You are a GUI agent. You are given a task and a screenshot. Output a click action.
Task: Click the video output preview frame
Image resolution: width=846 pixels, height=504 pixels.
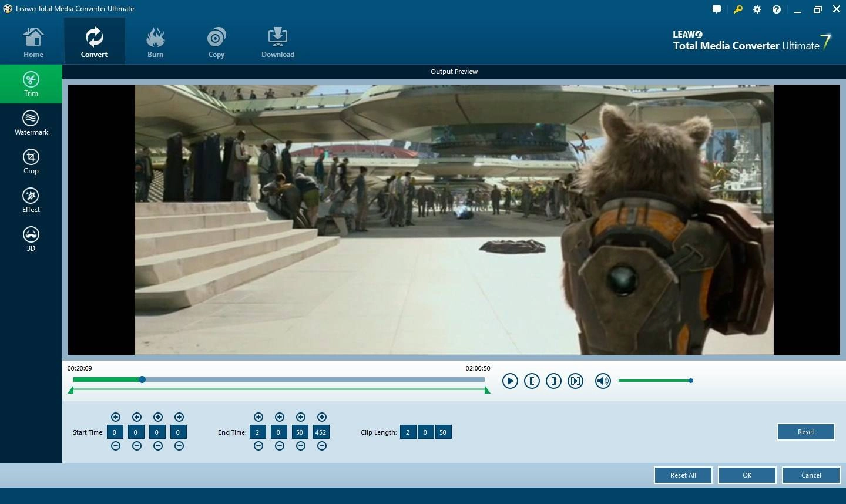coord(454,220)
